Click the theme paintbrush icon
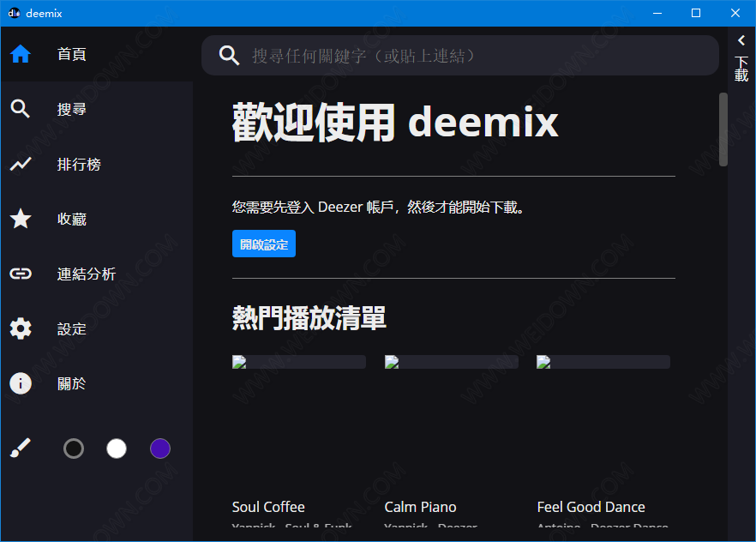This screenshot has width=756, height=542. point(21,448)
